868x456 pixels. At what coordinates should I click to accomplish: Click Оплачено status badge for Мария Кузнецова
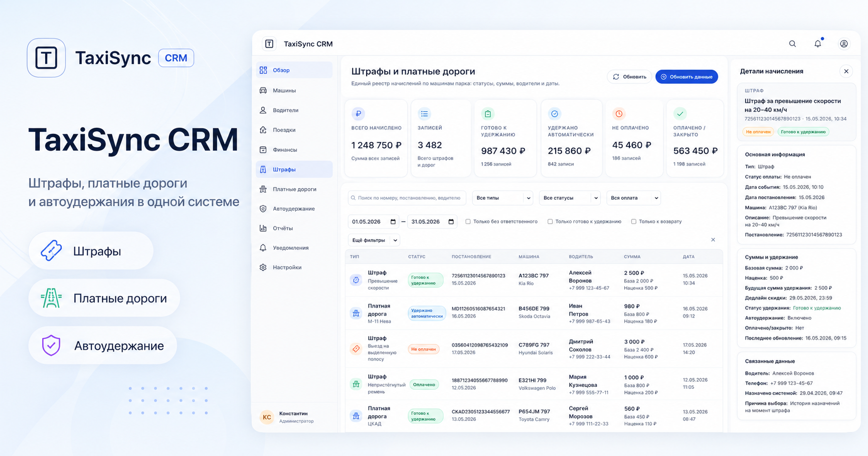pos(424,385)
